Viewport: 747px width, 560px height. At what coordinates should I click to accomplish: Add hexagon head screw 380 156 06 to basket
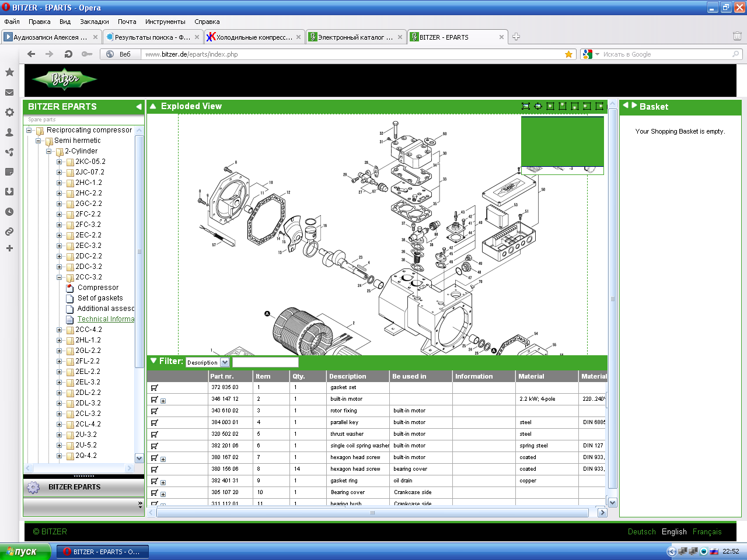155,469
